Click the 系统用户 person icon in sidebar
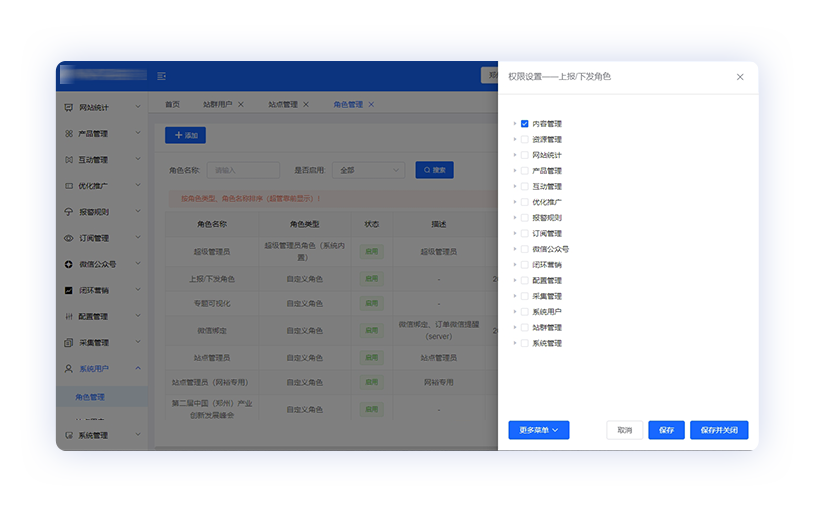This screenshot has height=510, width=820. click(x=69, y=369)
